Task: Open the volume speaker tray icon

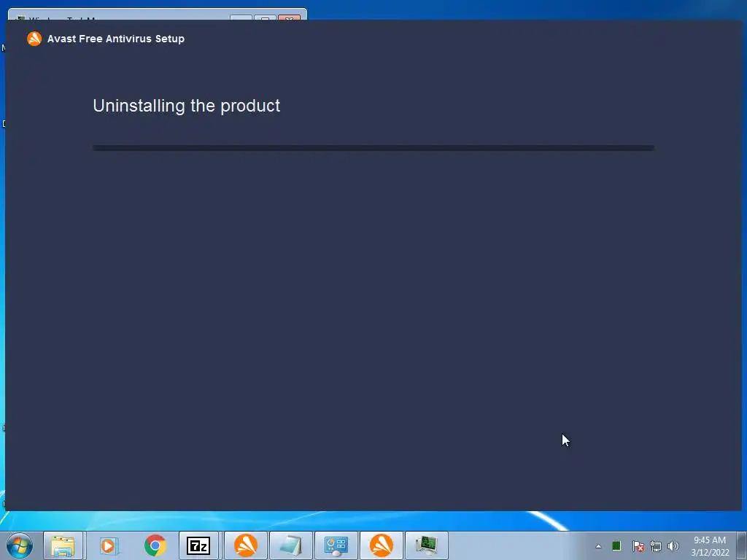Action: 673,546
